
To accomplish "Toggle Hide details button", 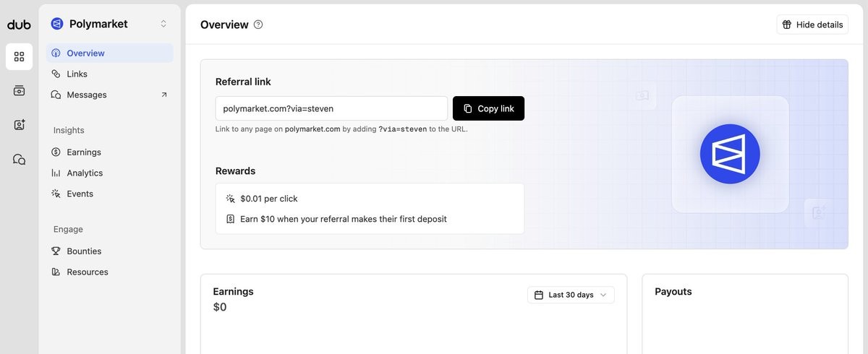I will tap(812, 25).
